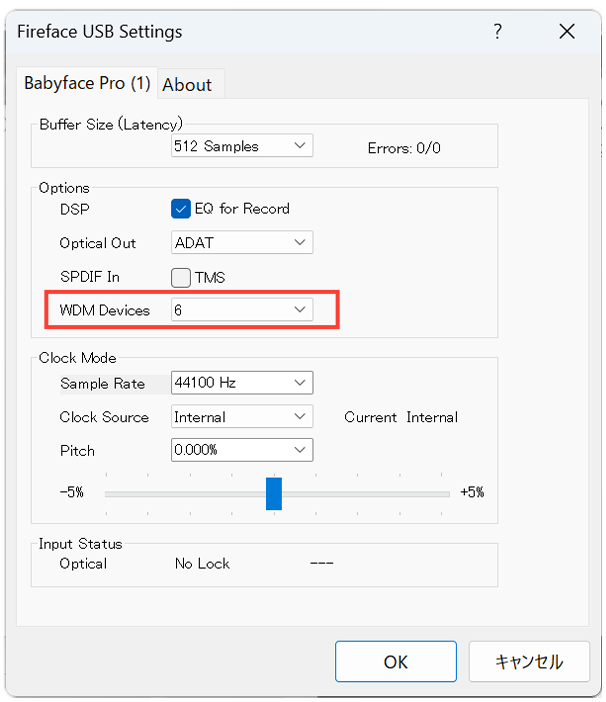Click the pitch slider track near -5%
This screenshot has height=702, width=606.
pyautogui.click(x=120, y=493)
